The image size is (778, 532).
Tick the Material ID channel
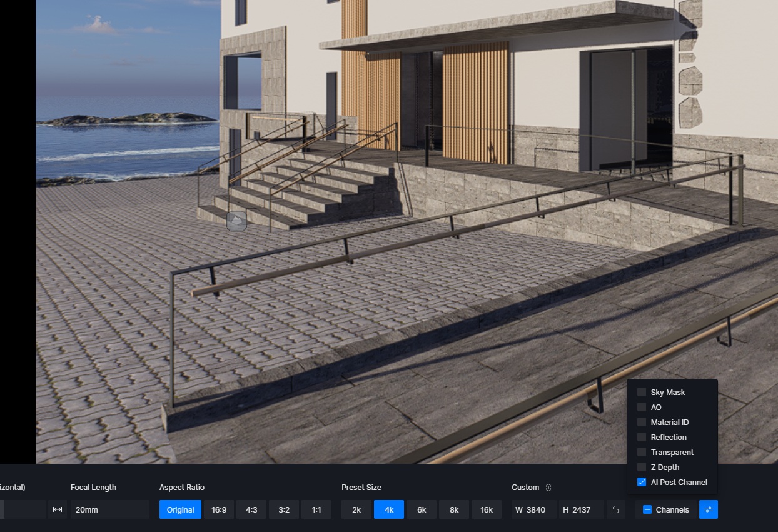[642, 422]
